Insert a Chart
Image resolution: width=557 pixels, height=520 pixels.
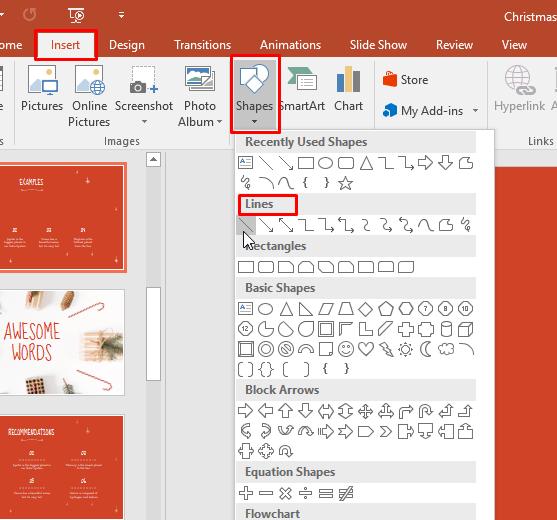[348, 88]
